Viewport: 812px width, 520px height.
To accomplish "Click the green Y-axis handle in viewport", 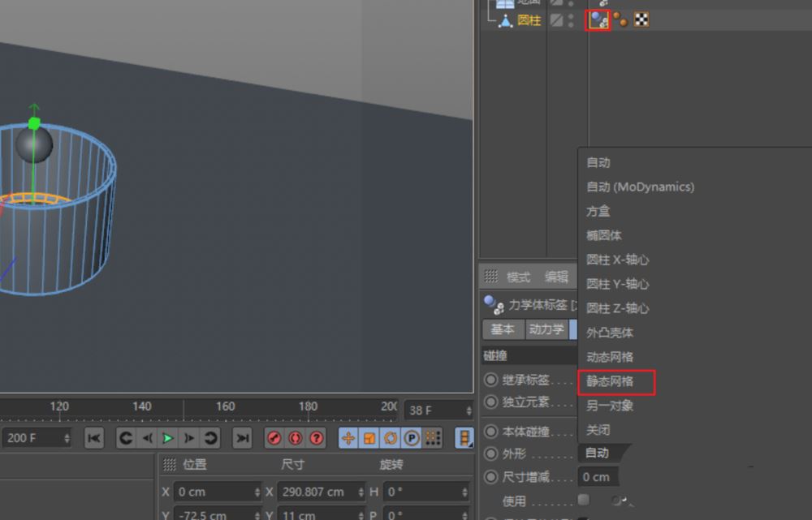I will (34, 123).
